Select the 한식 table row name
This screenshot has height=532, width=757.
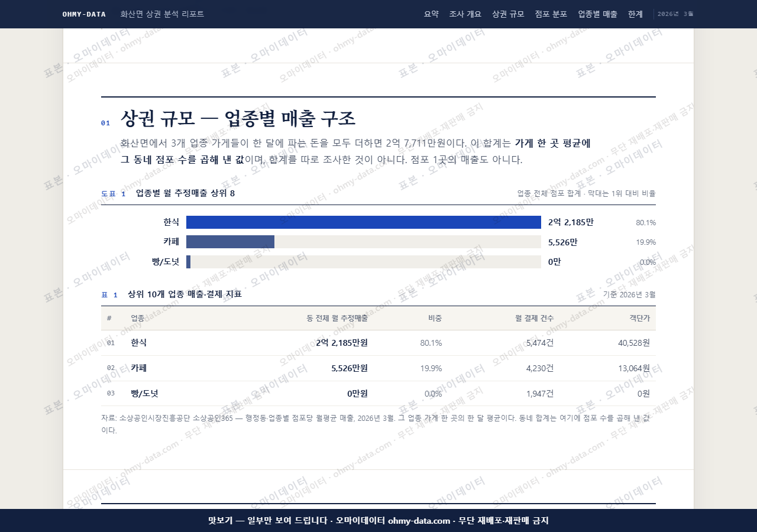pyautogui.click(x=138, y=343)
